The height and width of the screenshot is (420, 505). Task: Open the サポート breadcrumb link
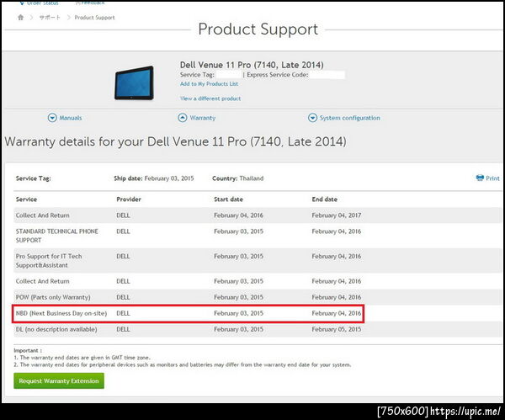point(50,18)
